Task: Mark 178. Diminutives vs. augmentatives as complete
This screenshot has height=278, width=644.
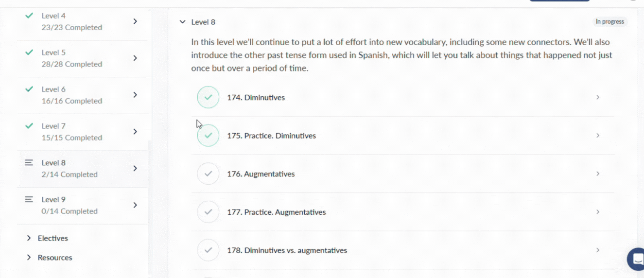Action: [208, 250]
